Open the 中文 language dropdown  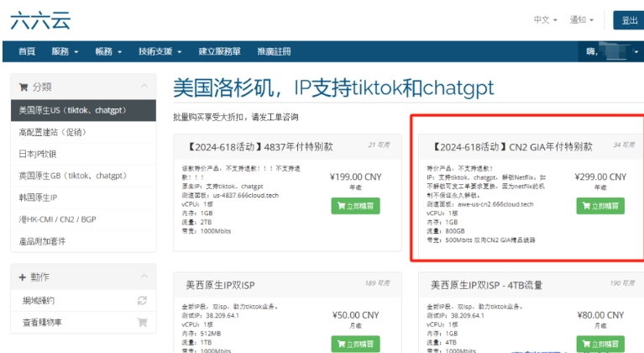coord(545,19)
